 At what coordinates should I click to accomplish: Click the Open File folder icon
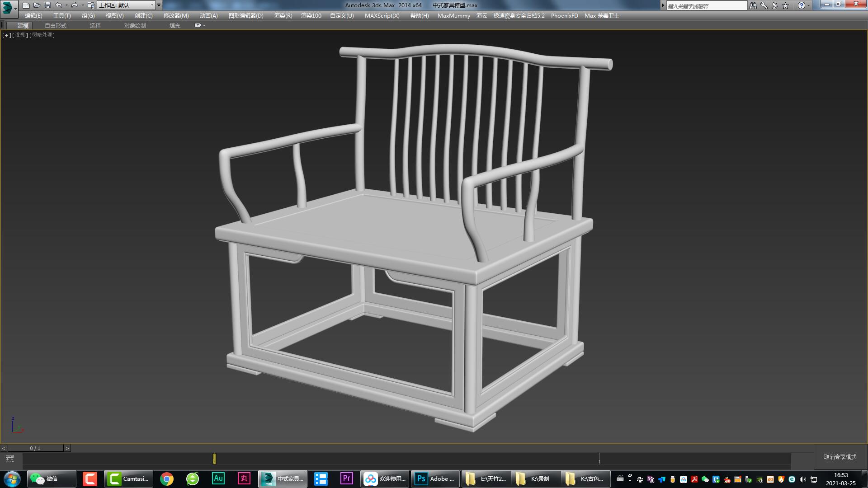tap(36, 5)
